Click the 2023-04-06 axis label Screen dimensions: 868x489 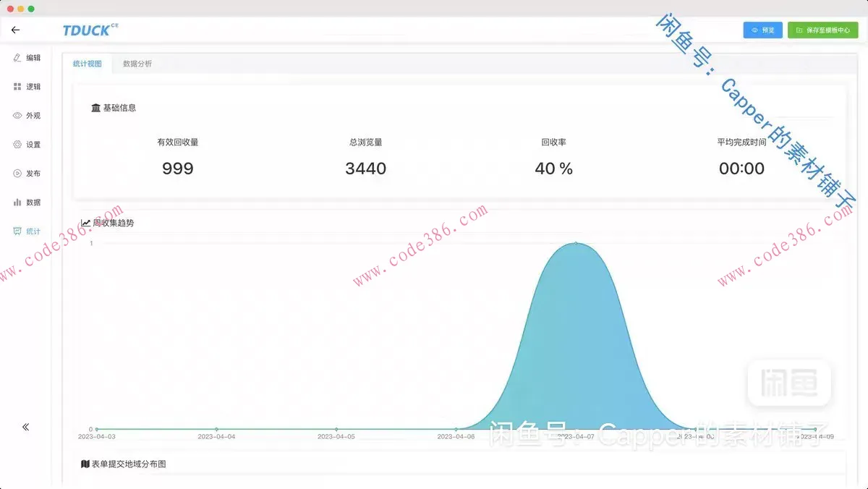click(456, 437)
